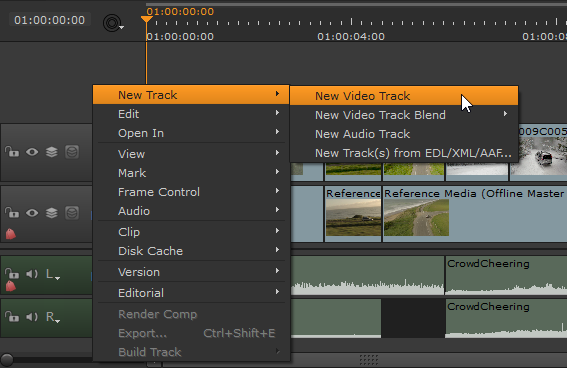Mute the L audio track speaker
Image resolution: width=567 pixels, height=368 pixels.
[x=32, y=274]
